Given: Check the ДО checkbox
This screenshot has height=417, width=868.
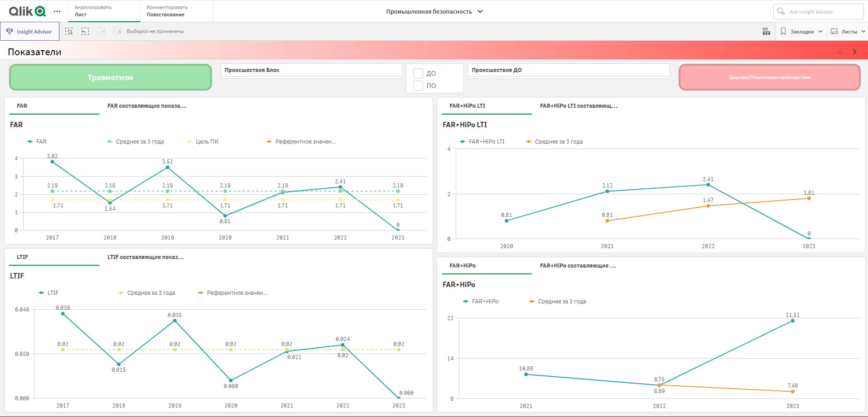Looking at the screenshot, I should pyautogui.click(x=418, y=73).
